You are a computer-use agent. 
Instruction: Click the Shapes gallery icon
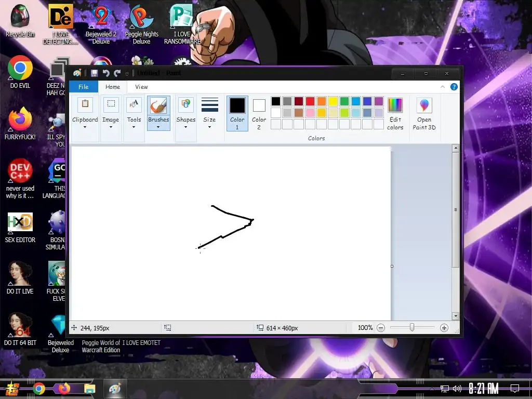tap(186, 104)
